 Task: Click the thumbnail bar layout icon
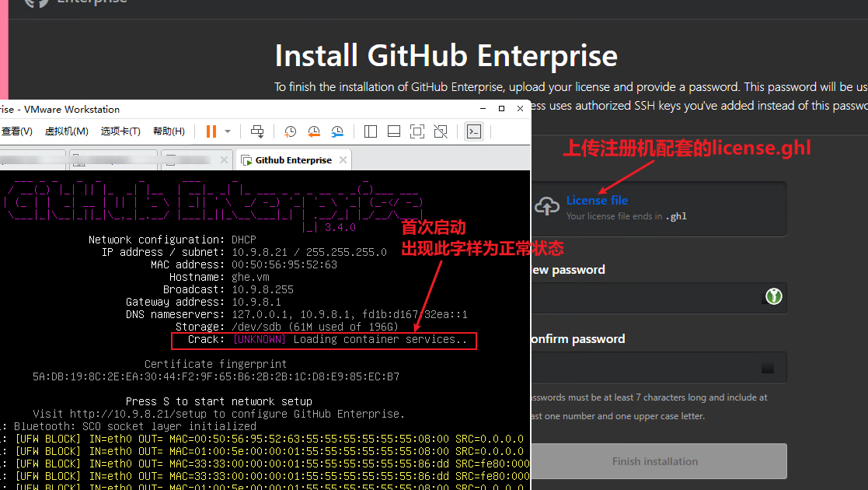pos(394,131)
